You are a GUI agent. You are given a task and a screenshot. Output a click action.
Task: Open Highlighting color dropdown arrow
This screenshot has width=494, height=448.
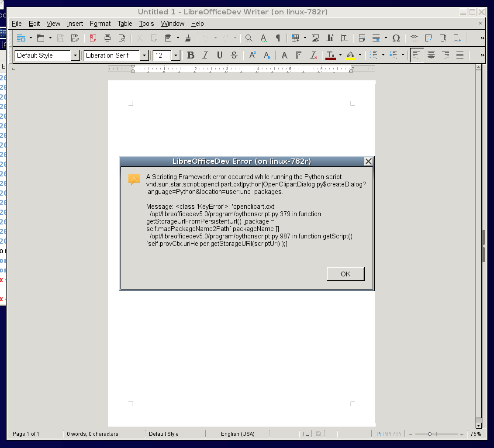(x=360, y=55)
